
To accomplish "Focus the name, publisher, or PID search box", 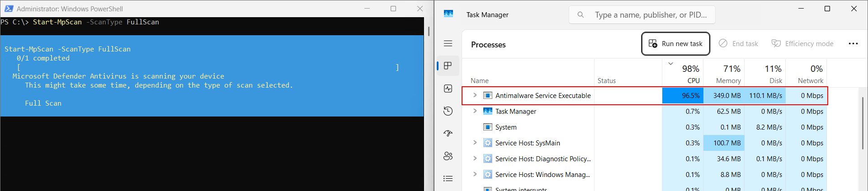I will pos(642,15).
